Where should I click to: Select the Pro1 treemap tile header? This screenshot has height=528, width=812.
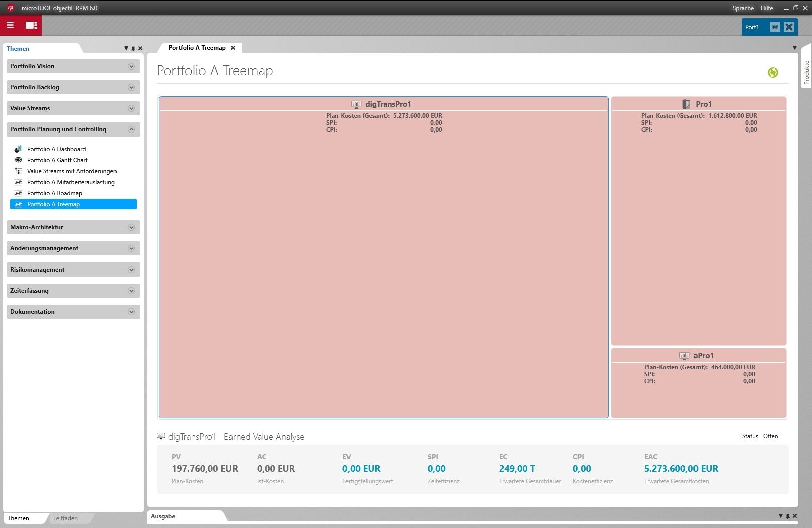pyautogui.click(x=699, y=104)
